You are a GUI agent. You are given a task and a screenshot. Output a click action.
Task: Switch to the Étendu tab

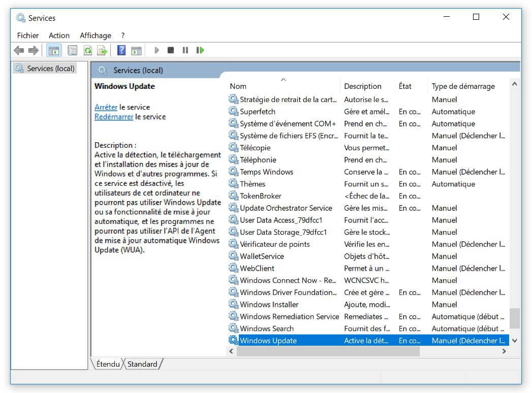click(x=108, y=364)
